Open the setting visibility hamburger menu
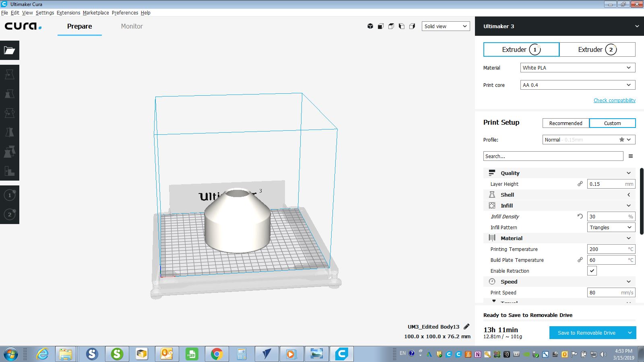This screenshot has width=644, height=362. click(x=631, y=156)
